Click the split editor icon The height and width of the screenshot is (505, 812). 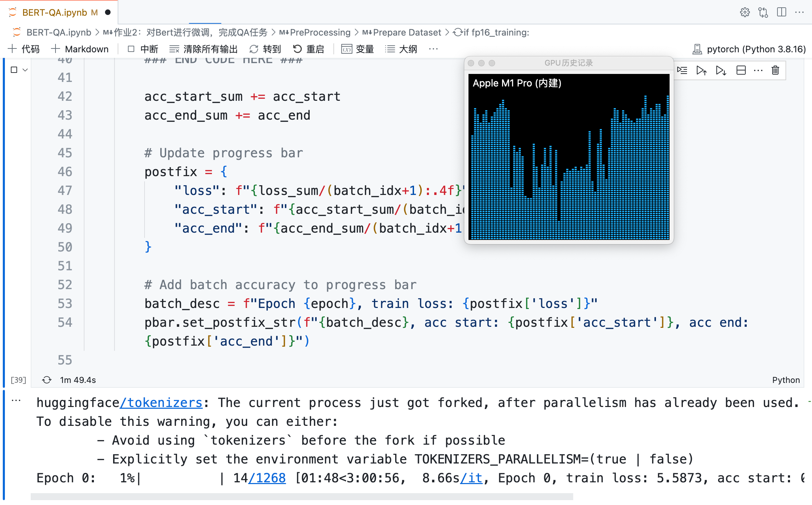782,13
